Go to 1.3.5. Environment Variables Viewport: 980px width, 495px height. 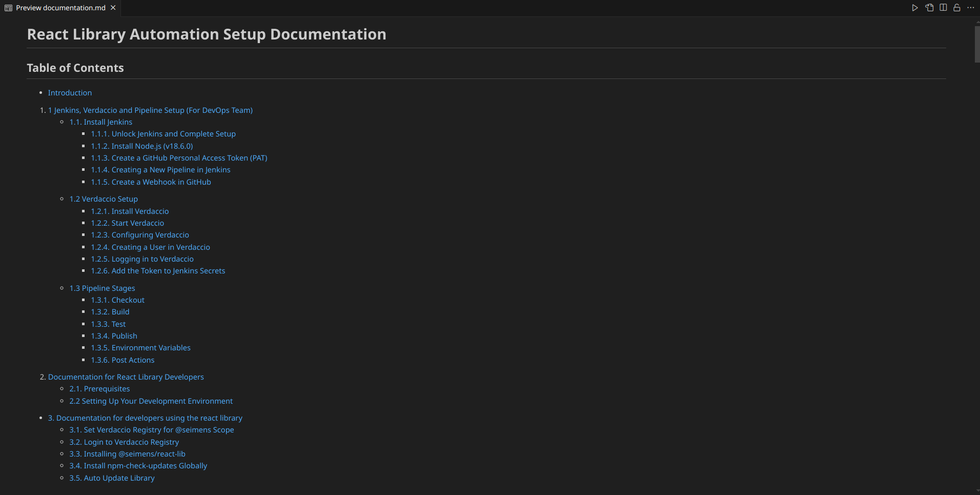pyautogui.click(x=141, y=348)
